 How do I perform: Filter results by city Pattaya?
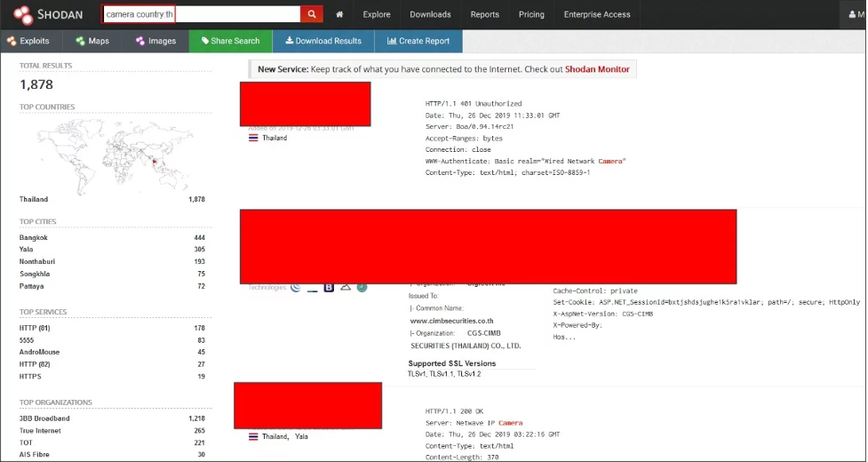[32, 286]
